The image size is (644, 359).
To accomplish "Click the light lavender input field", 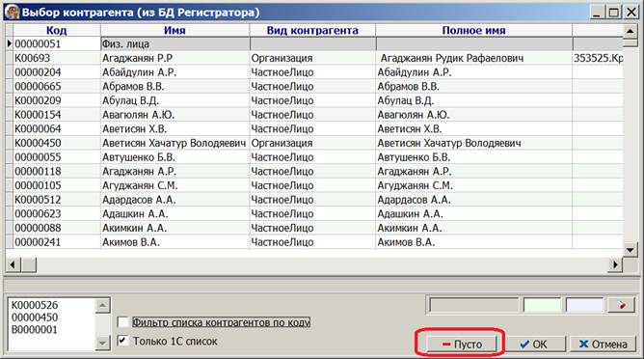I will [x=584, y=305].
